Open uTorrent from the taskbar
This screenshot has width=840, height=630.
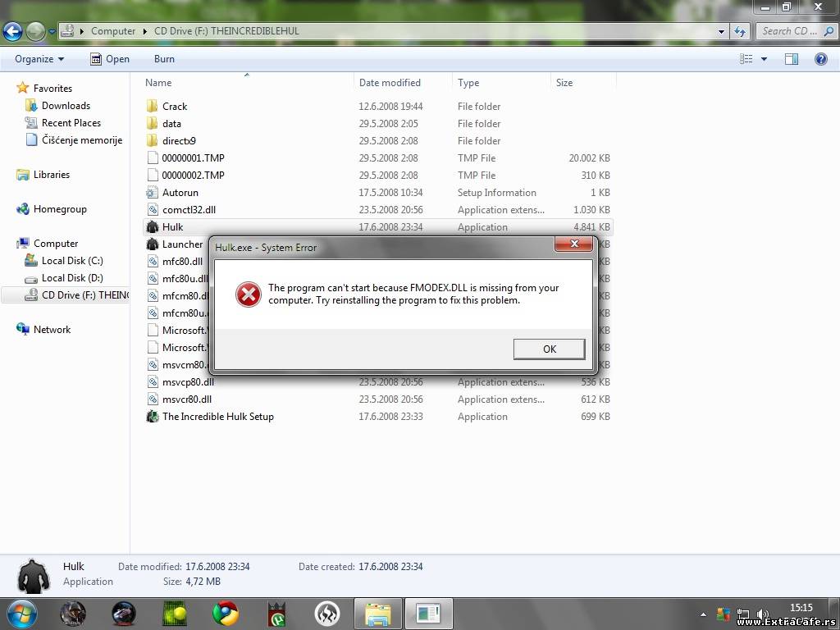(276, 614)
